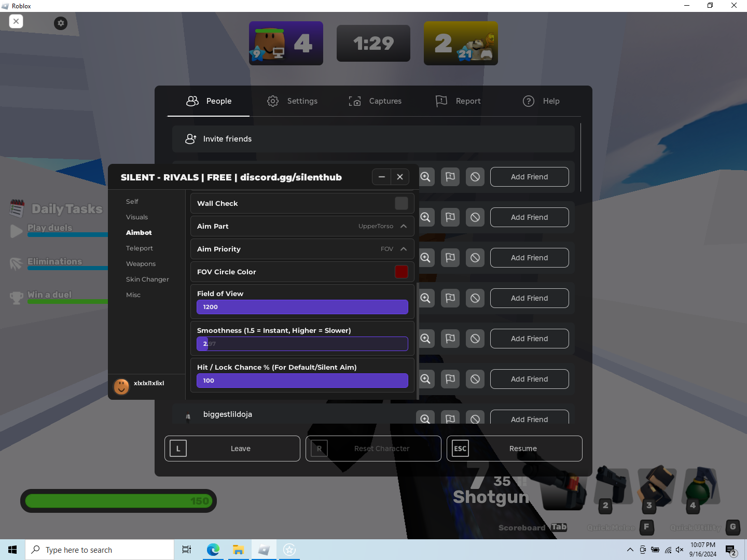This screenshot has height=560, width=747.
Task: Open the notification center icon
Action: coord(731,550)
